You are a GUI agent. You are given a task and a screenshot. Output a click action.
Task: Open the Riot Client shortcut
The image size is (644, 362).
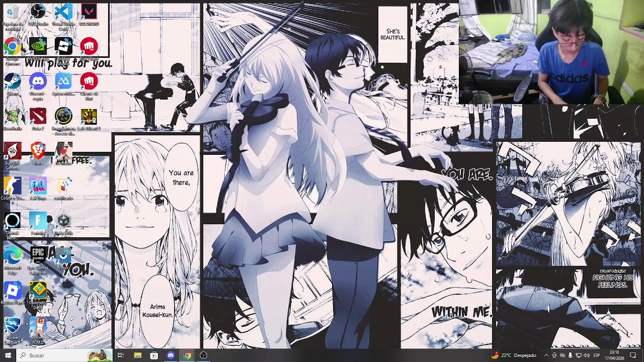[89, 50]
